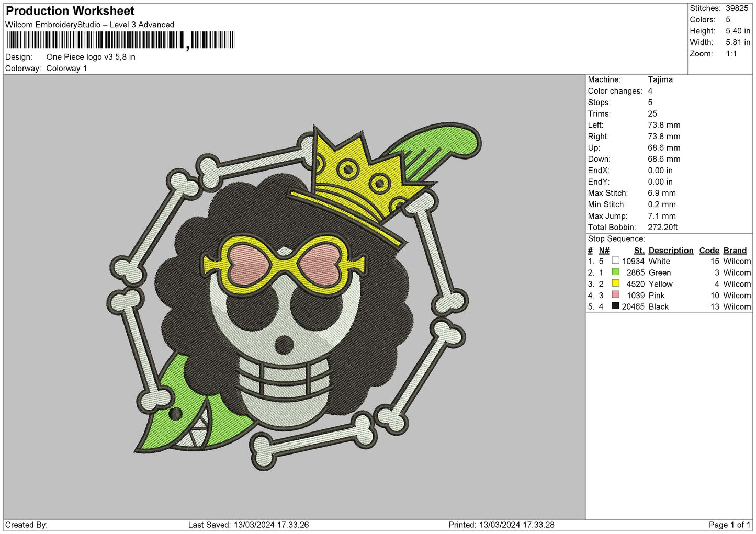Click the Pink stitch count 1039

pyautogui.click(x=635, y=296)
